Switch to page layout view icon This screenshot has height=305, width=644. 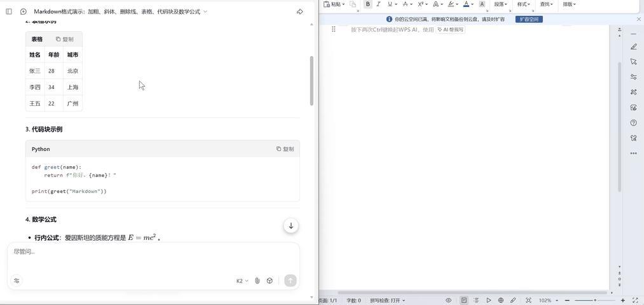(x=463, y=301)
